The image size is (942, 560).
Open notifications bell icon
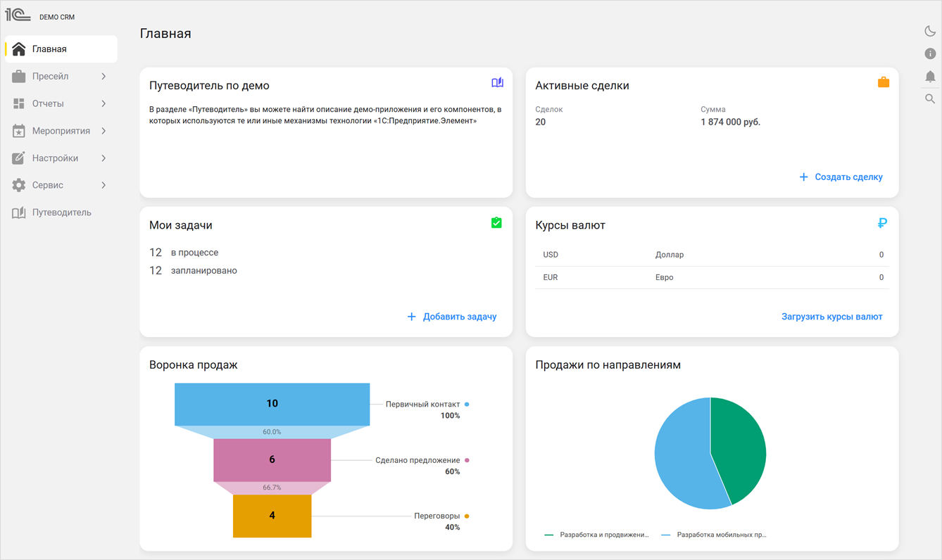(x=930, y=76)
